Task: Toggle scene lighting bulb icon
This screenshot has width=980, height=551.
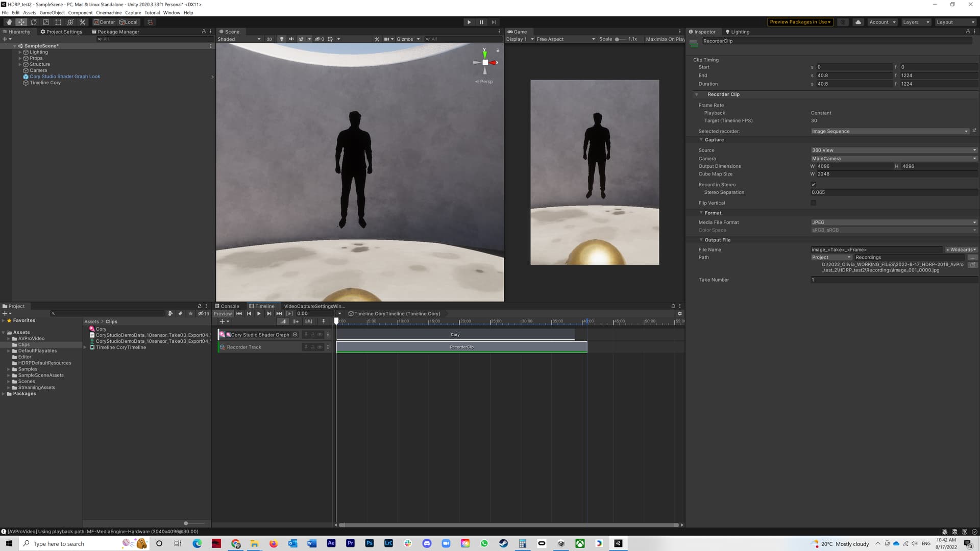Action: pyautogui.click(x=281, y=39)
